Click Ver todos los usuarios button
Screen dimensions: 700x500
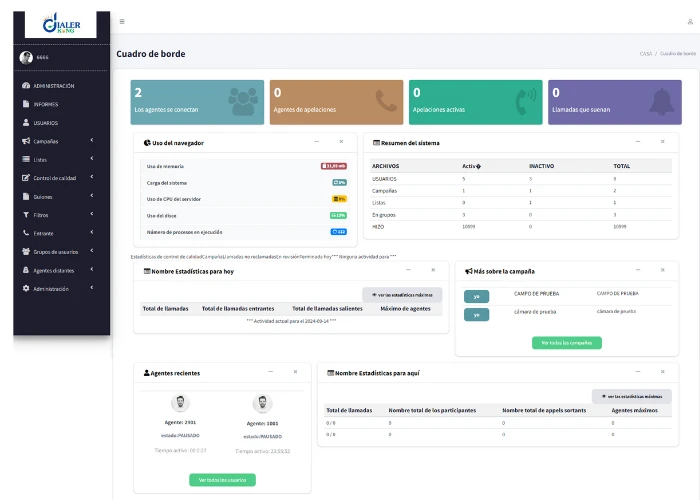click(x=222, y=480)
